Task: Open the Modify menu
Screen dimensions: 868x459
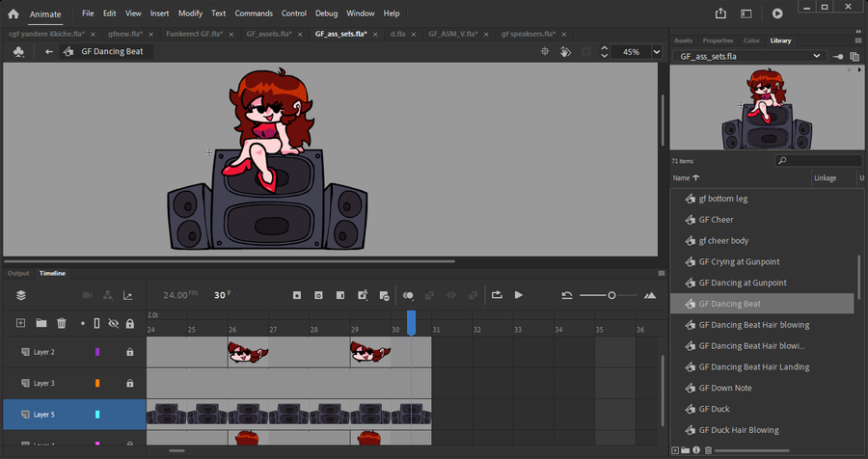Action: coord(190,13)
